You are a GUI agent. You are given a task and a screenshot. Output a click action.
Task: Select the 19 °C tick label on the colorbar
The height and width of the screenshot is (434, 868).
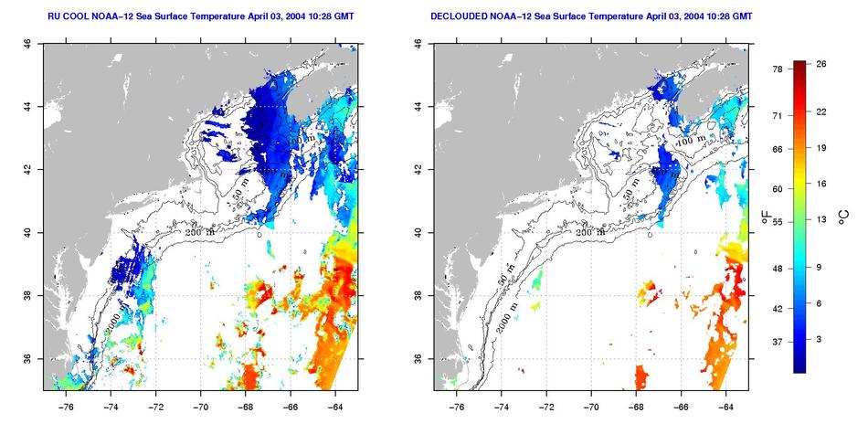[x=821, y=148]
